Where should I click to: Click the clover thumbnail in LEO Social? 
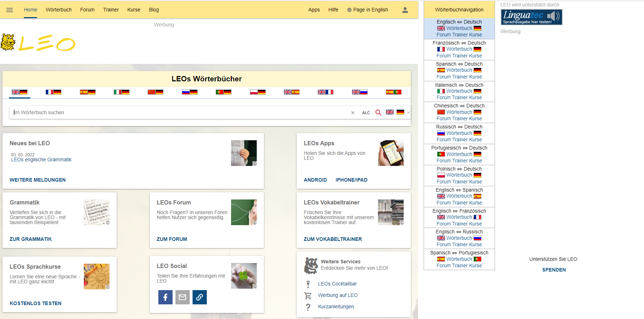[244, 276]
